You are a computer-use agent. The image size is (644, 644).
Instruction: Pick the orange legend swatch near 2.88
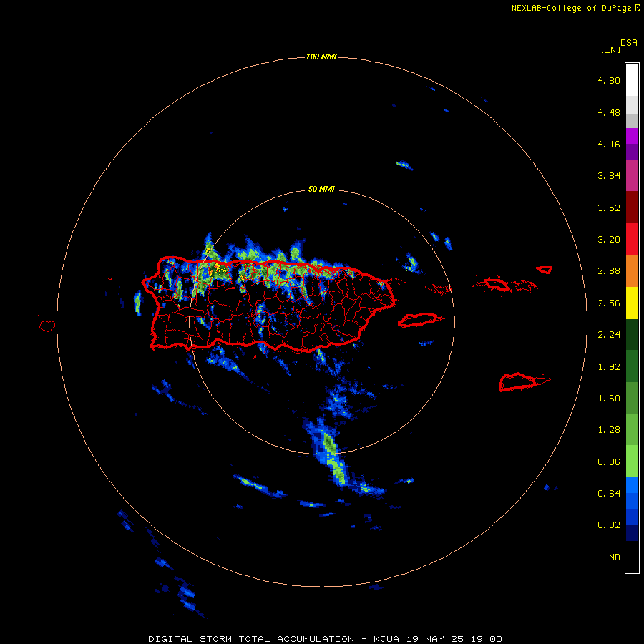(632, 271)
